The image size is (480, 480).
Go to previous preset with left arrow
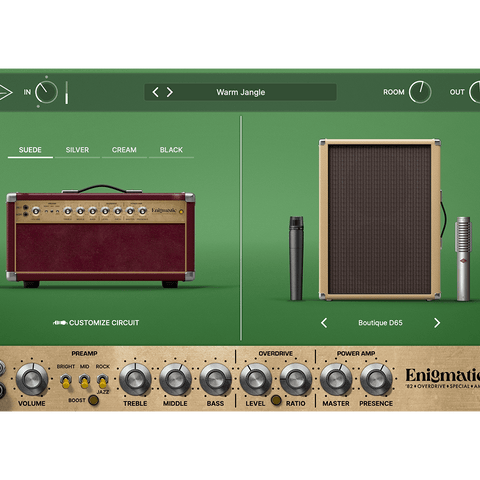pyautogui.click(x=155, y=92)
